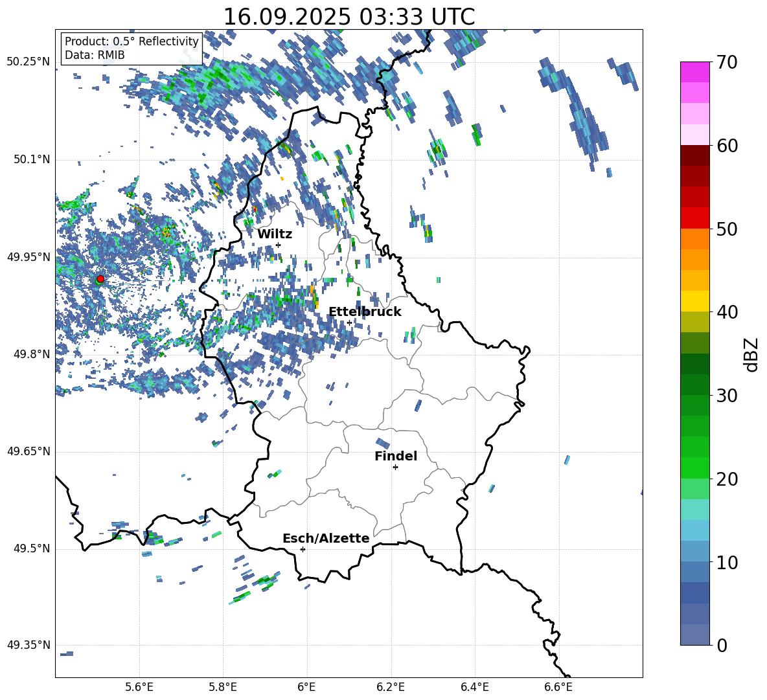Click the colorbar 20 tick label
Screen dimensions: 767x700
[727, 479]
